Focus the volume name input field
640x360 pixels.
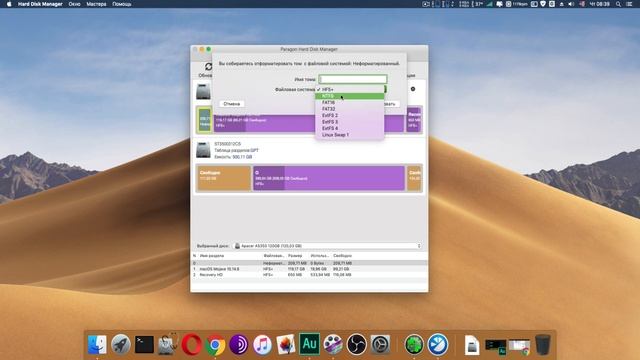point(353,79)
